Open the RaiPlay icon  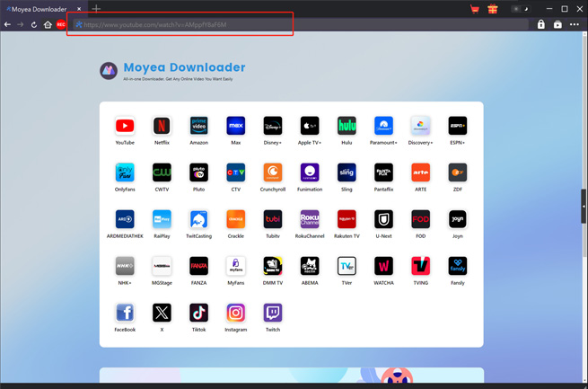[162, 219]
